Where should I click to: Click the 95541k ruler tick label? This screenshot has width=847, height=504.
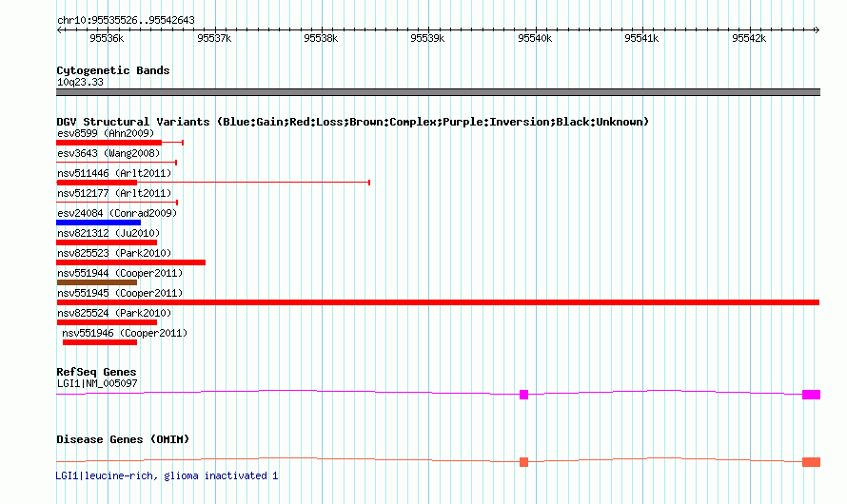[641, 38]
